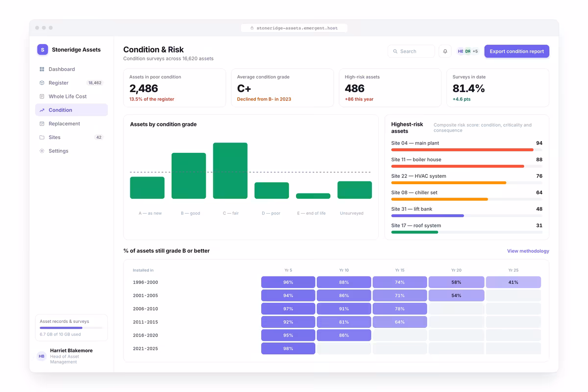Click Site 08 — chiller set label

414,193
